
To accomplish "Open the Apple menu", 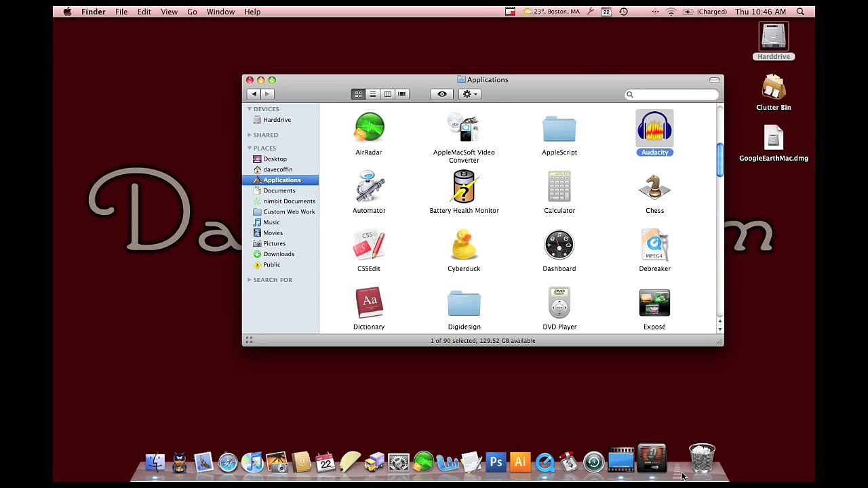I will pyautogui.click(x=67, y=12).
